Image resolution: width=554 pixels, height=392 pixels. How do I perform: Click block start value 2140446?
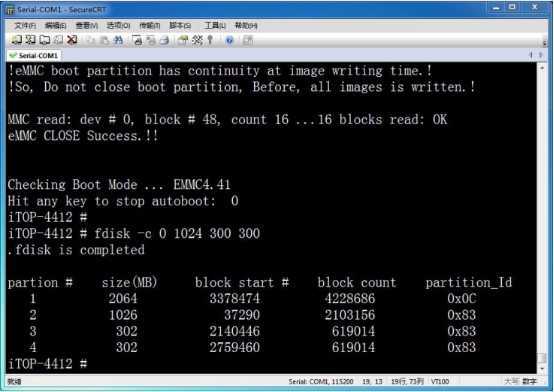click(x=235, y=331)
